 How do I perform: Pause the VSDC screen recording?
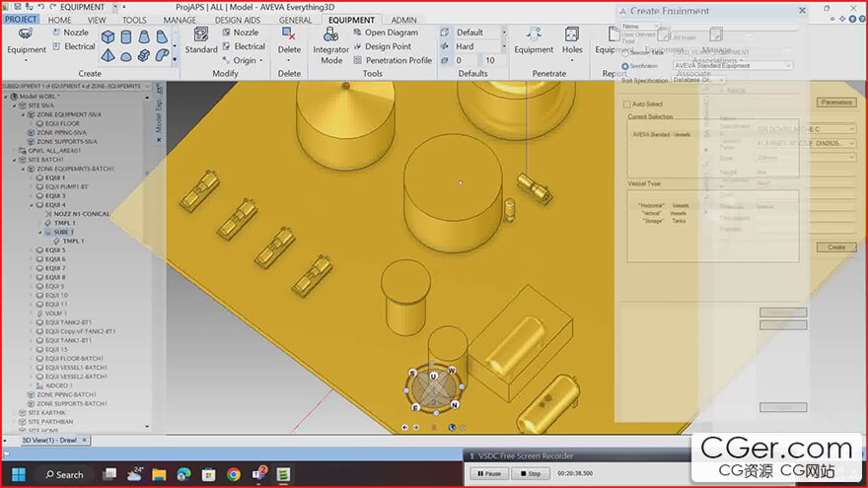(489, 473)
